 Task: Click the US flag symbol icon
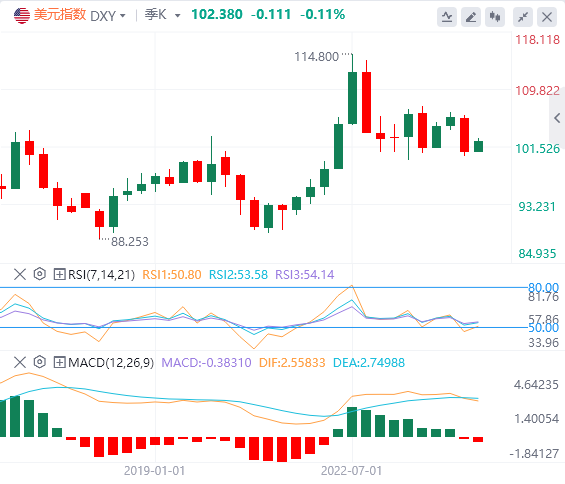[x=22, y=15]
